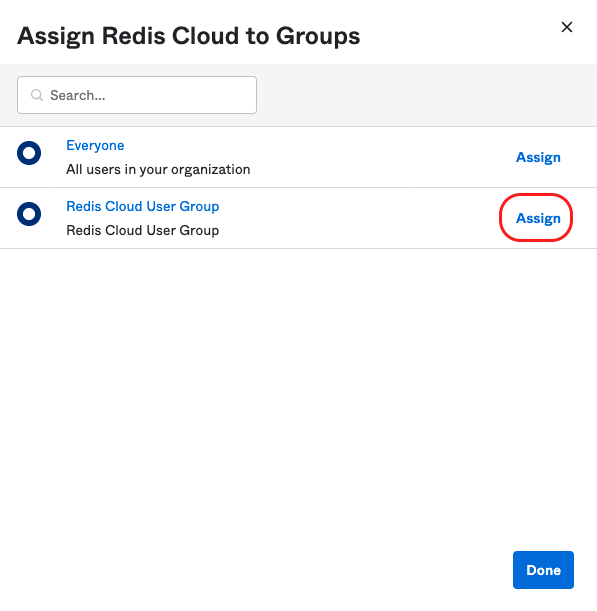This screenshot has width=597, height=611.
Task: Click the words 'Redis Cloud' in the heading
Action: click(x=170, y=36)
